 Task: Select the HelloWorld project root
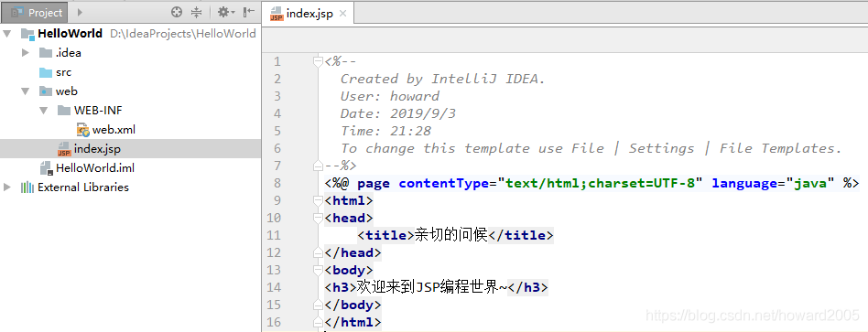click(70, 34)
